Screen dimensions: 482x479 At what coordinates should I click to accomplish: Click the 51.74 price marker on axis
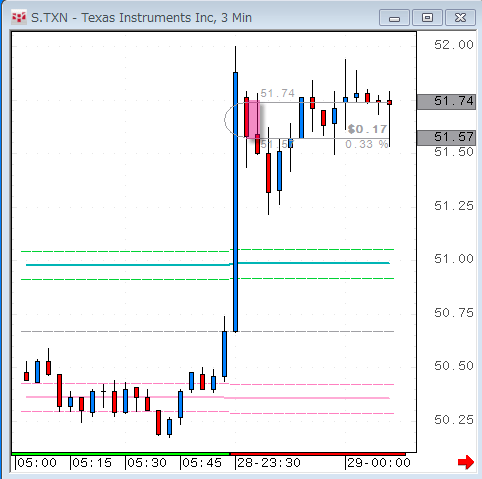point(447,101)
